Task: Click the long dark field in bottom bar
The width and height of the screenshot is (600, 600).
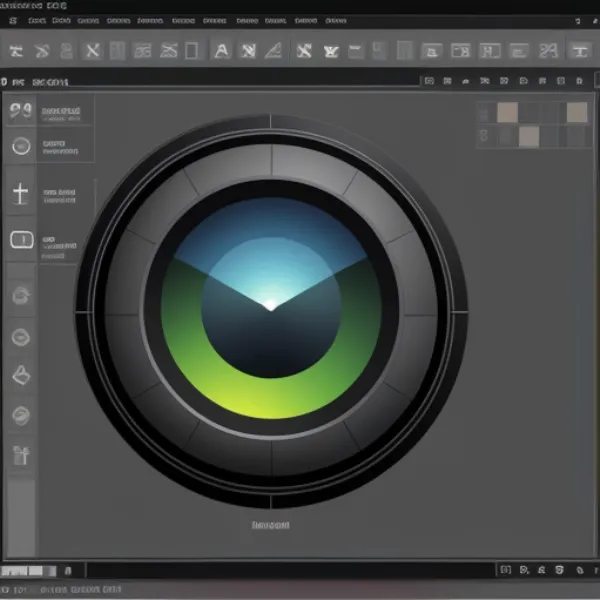Action: click(291, 571)
